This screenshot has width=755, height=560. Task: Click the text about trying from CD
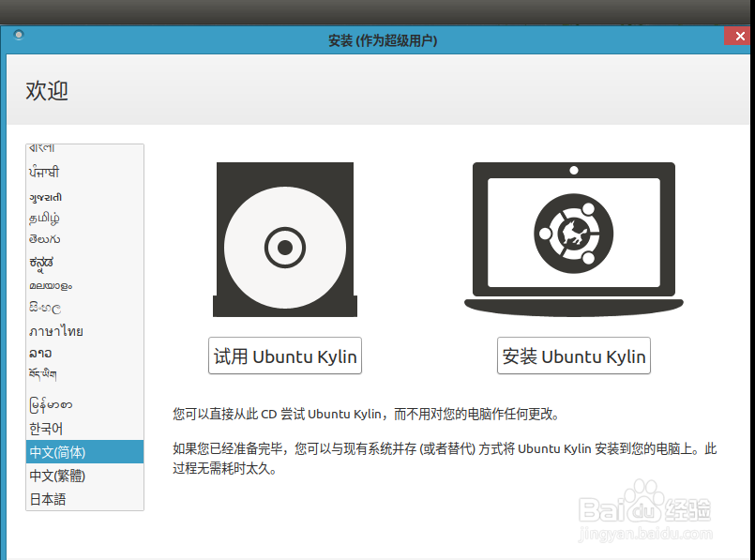click(x=366, y=414)
